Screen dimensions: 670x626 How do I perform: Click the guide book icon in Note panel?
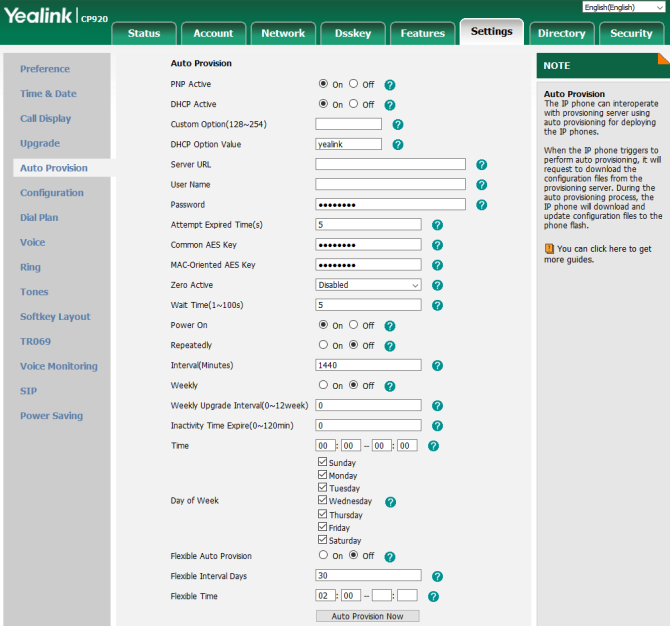[549, 249]
